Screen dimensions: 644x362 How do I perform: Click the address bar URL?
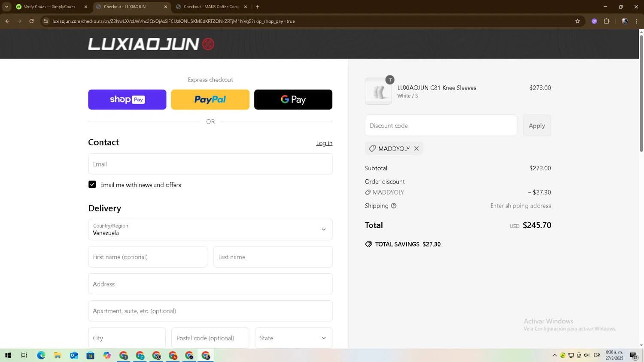[173, 21]
